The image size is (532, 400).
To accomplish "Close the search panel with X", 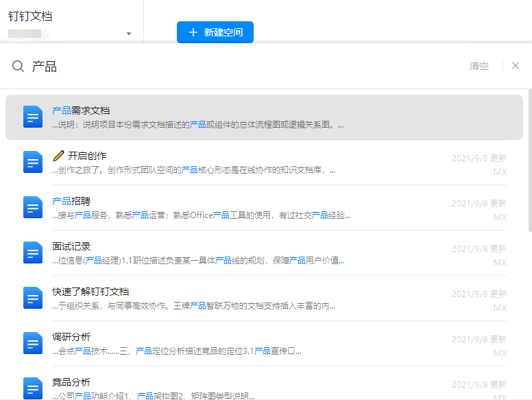I will point(516,66).
